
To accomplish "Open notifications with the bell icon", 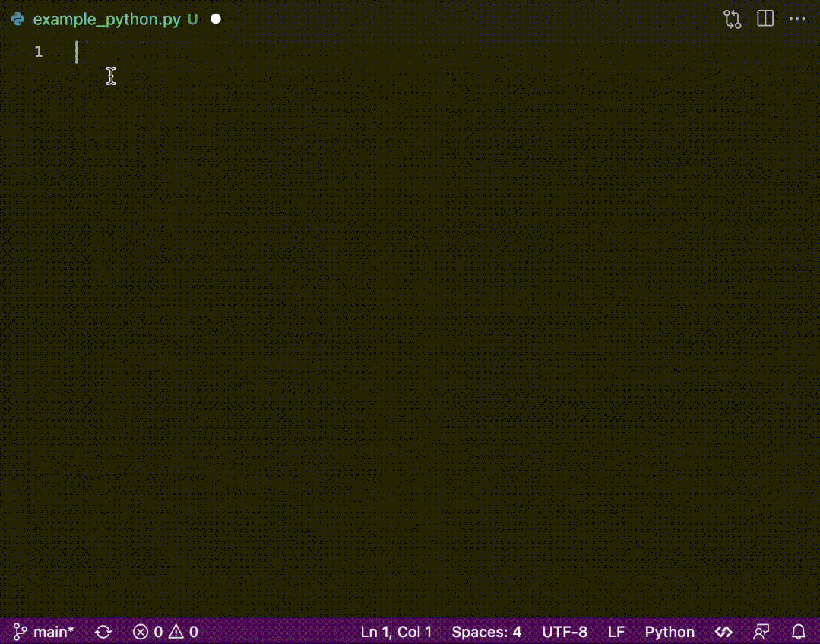I will point(798,632).
